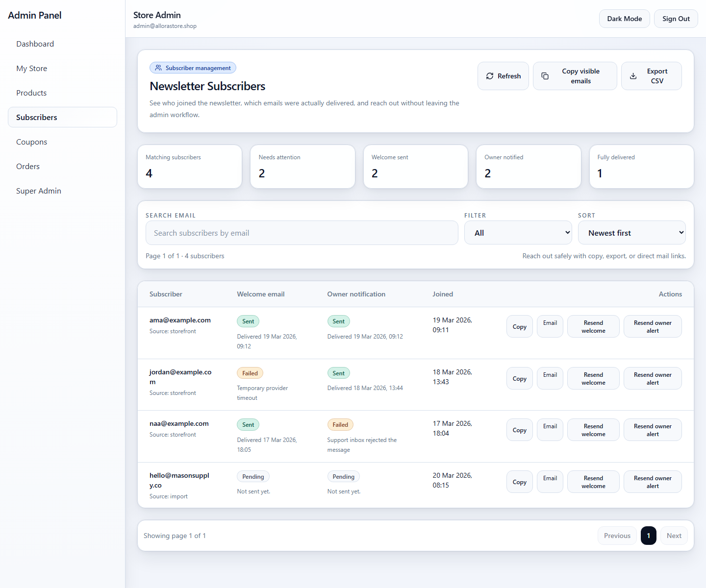This screenshot has height=588, width=706.
Task: Click the search subscribers by email field
Action: click(302, 233)
